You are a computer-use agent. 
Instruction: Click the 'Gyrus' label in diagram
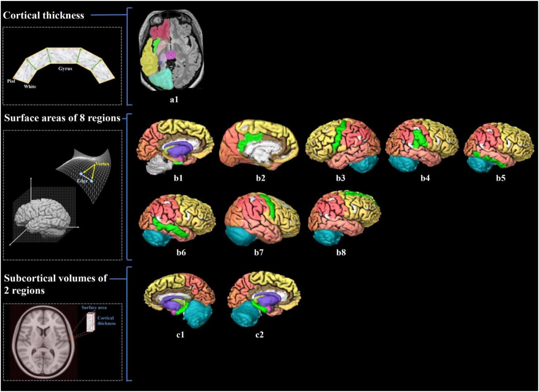tap(65, 69)
